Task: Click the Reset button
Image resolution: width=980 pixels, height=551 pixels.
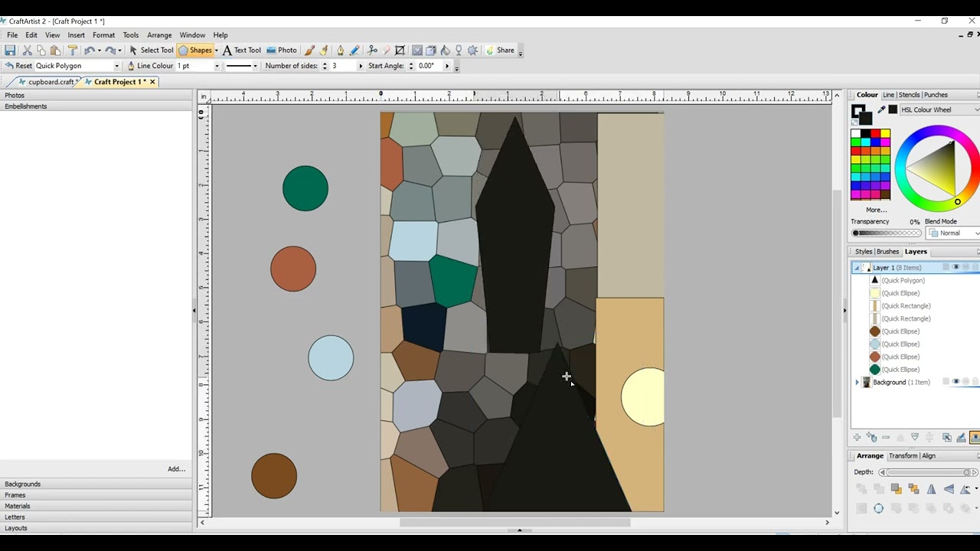Action: [18, 66]
